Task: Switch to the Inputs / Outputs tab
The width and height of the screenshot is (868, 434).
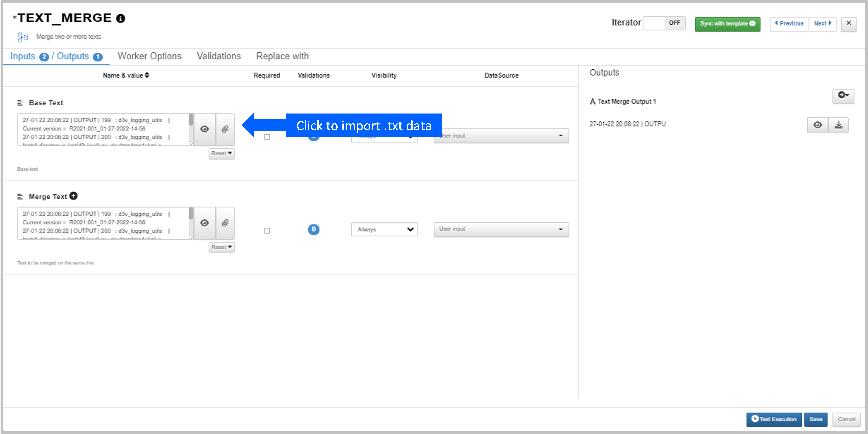Action: [56, 56]
